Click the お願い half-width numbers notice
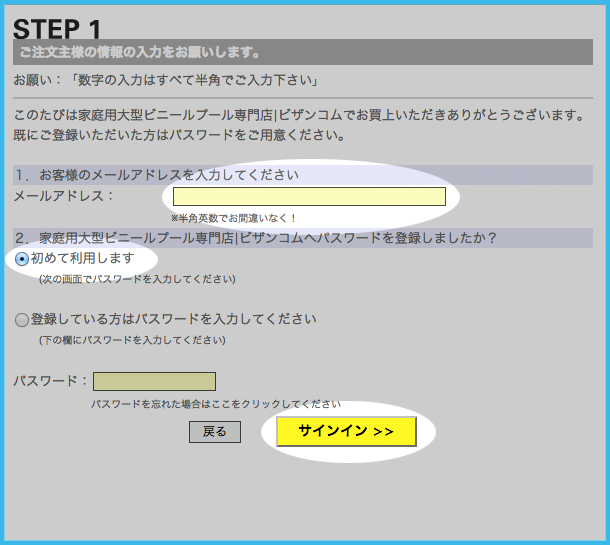Viewport: 610px width, 545px height. tap(166, 79)
